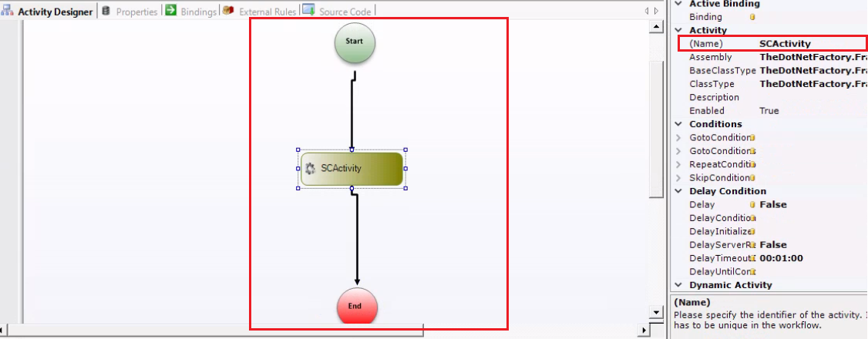Expand the RepeatCondition property
The width and height of the screenshot is (868, 339).
click(x=678, y=164)
